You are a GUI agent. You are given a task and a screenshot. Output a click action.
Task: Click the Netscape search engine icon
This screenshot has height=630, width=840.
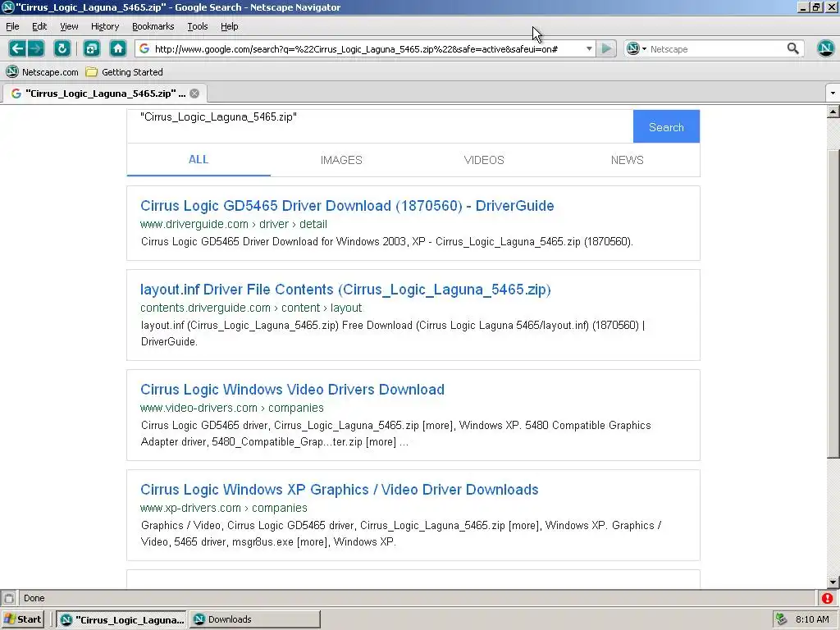click(633, 48)
